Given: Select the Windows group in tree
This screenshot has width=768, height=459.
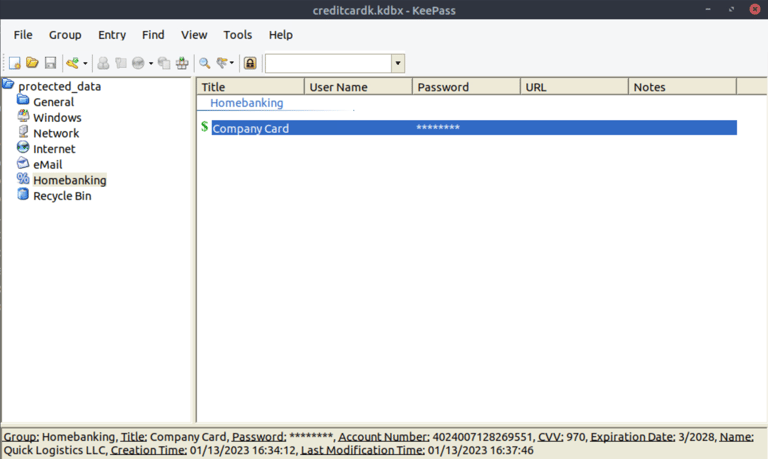Looking at the screenshot, I should (57, 118).
